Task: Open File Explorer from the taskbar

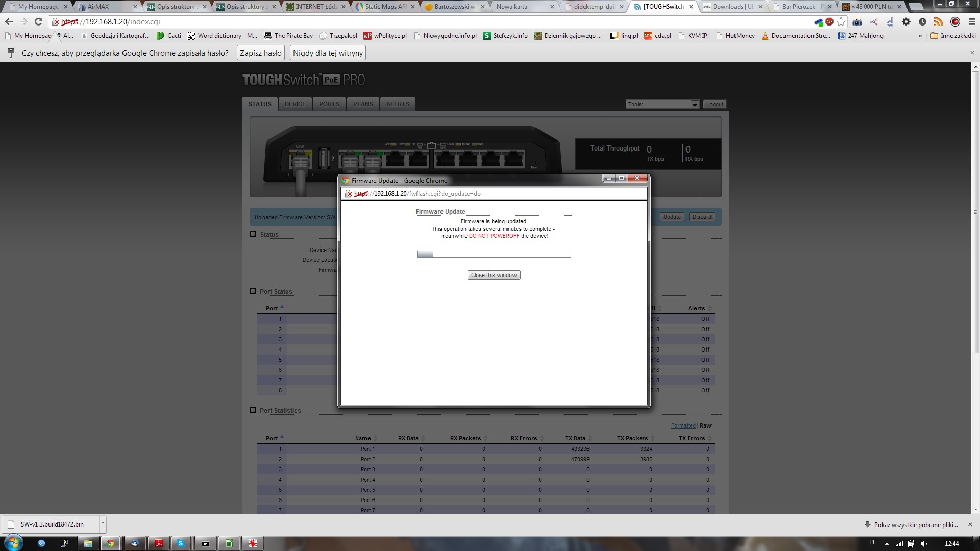Action: point(88,544)
